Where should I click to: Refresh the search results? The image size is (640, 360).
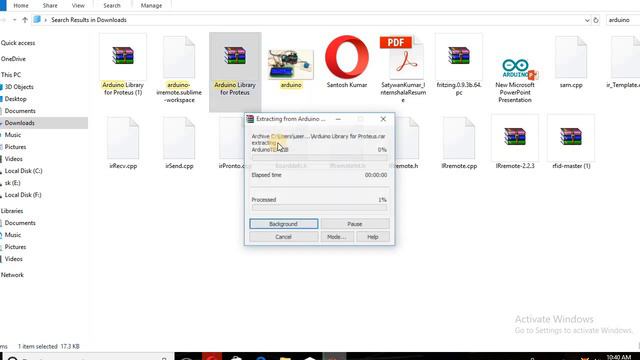pyautogui.click(x=596, y=20)
